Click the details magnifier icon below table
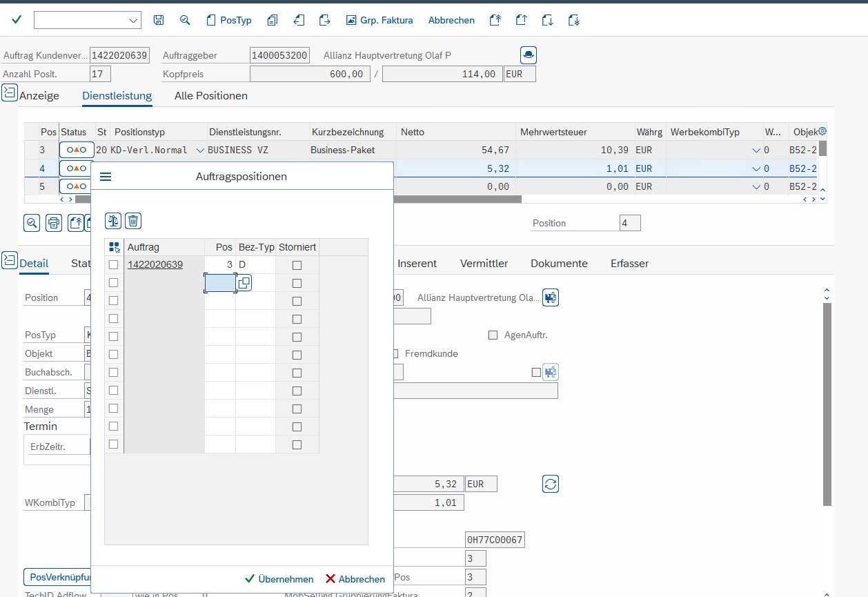This screenshot has height=597, width=868. click(32, 223)
